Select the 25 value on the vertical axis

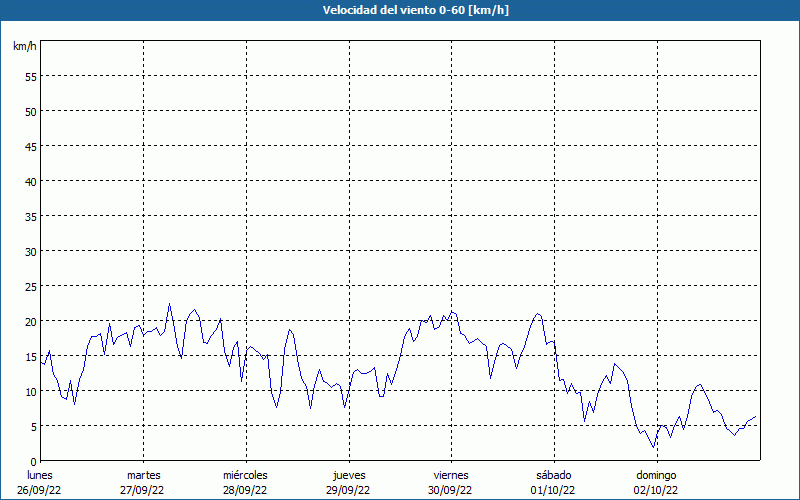pos(31,287)
